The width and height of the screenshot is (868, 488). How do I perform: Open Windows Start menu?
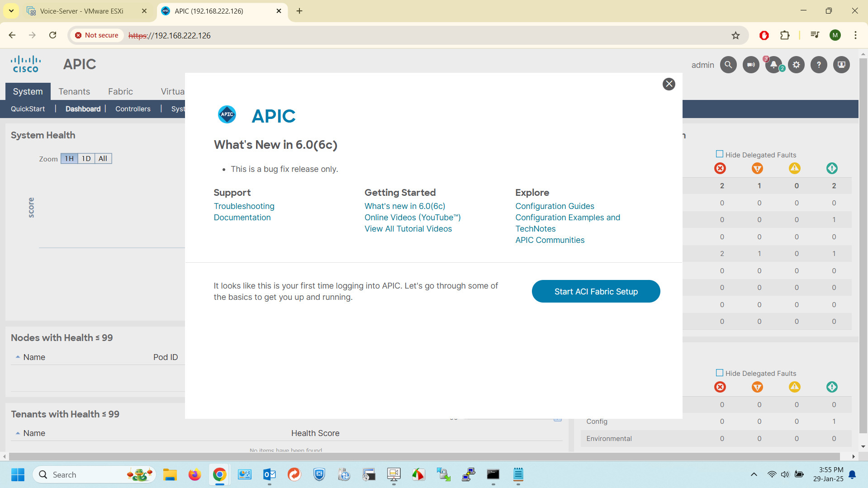click(18, 474)
